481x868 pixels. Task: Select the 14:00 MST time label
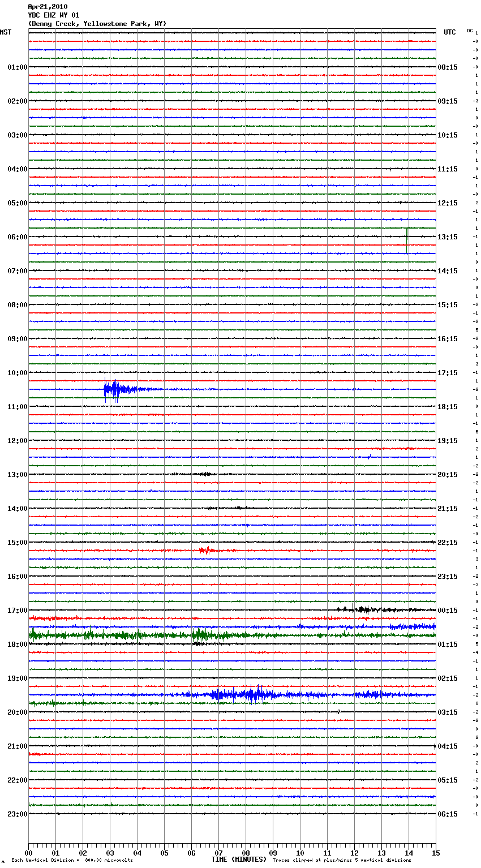click(x=17, y=509)
